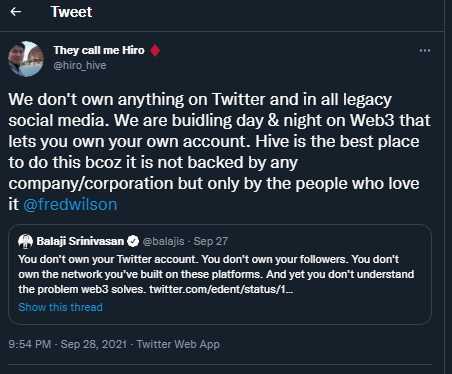Go back using the left arrow icon
The height and width of the screenshot is (374, 452).
coord(16,12)
